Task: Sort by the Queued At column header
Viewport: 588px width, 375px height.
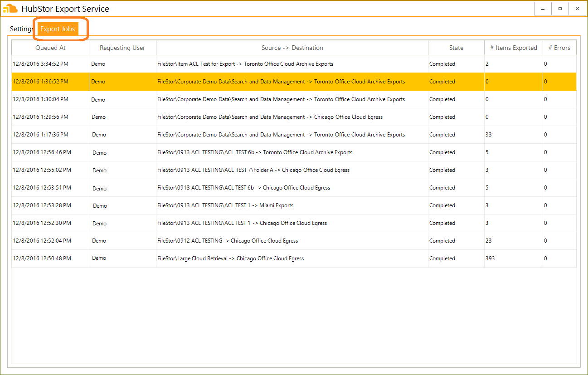Action: (50, 48)
